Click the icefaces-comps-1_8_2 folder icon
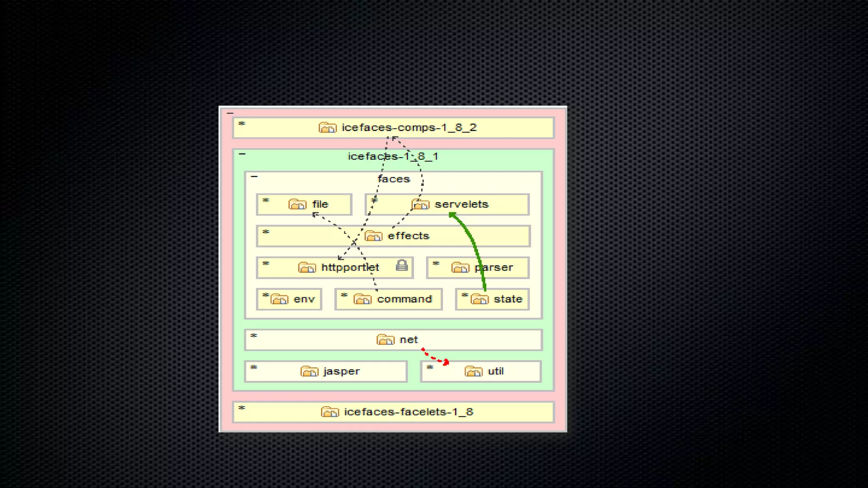Image resolution: width=868 pixels, height=488 pixels. 327,128
